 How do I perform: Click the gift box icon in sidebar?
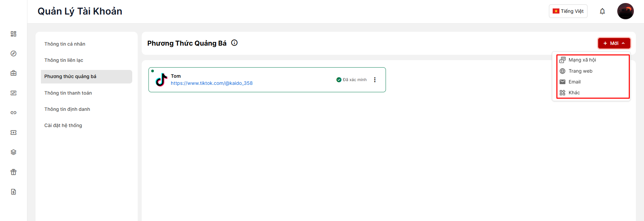click(x=14, y=172)
